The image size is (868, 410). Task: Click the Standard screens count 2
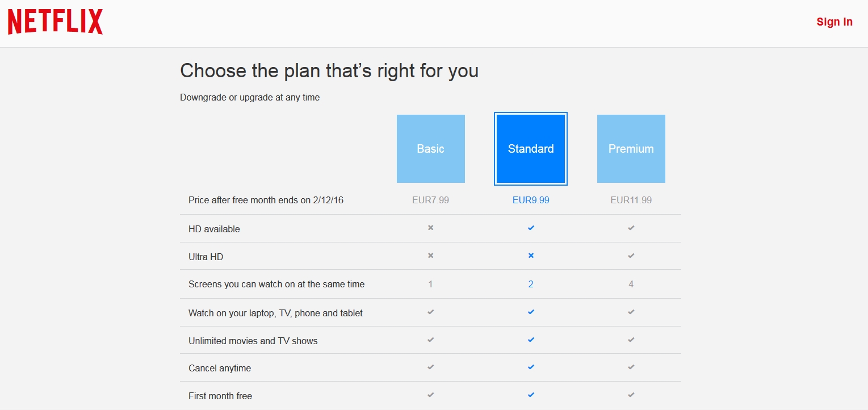[x=531, y=284]
